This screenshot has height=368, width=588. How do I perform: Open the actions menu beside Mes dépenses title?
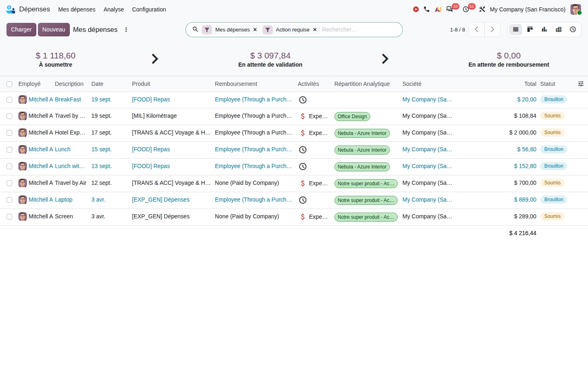pyautogui.click(x=126, y=29)
